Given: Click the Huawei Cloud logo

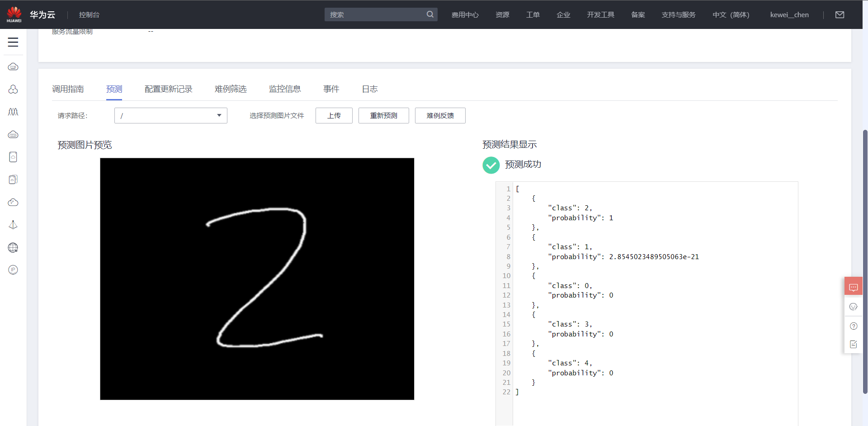Looking at the screenshot, I should click(14, 14).
